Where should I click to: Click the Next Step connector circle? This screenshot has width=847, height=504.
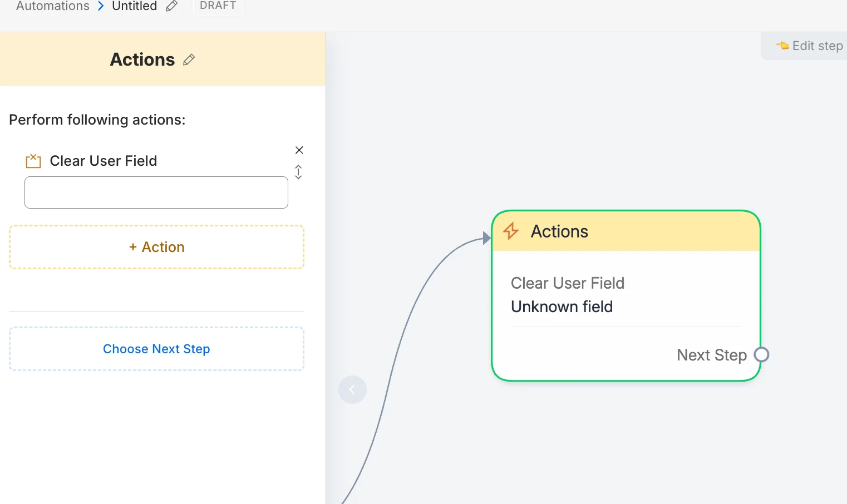tap(761, 354)
